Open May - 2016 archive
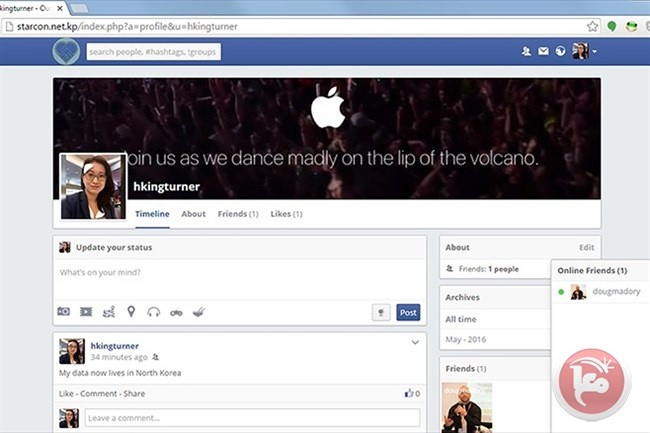The height and width of the screenshot is (433, 650). tap(466, 339)
